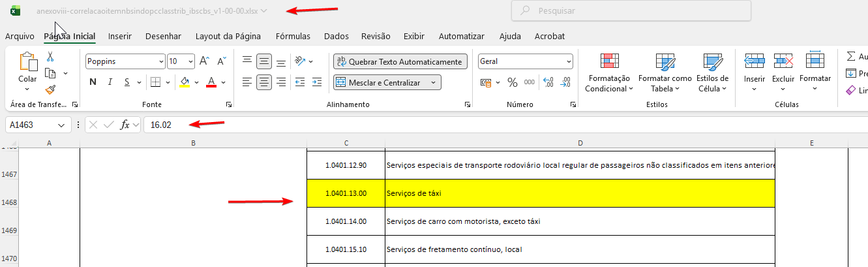The height and width of the screenshot is (267, 868).
Task: Toggle Italic (I) formatting
Action: pos(110,82)
